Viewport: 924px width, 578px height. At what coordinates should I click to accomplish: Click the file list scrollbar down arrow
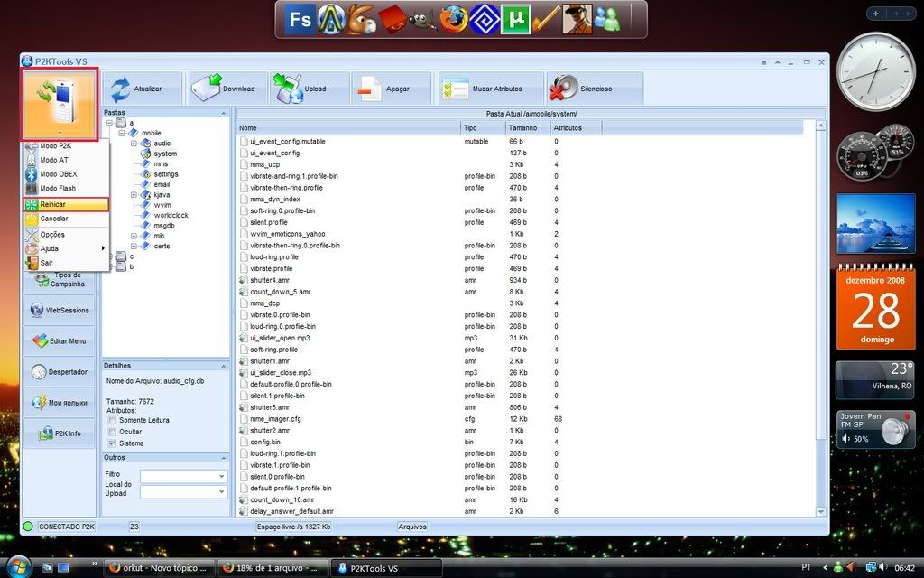(820, 512)
